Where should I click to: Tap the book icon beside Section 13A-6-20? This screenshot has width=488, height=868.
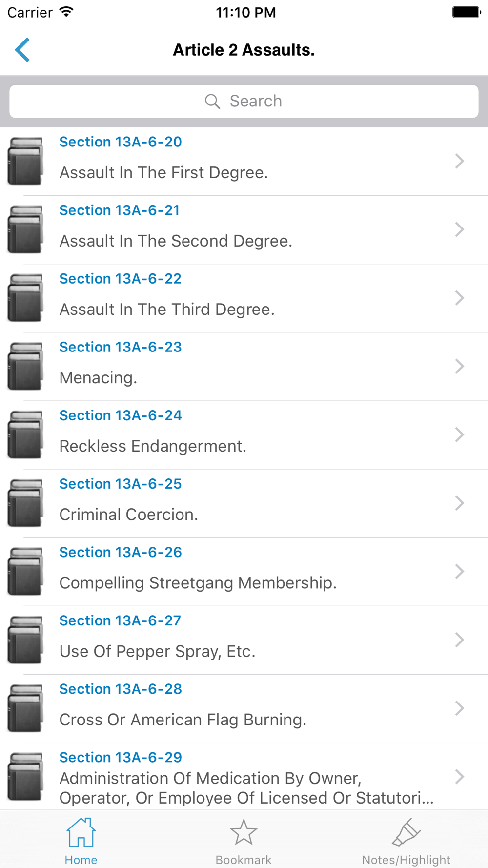pyautogui.click(x=25, y=161)
